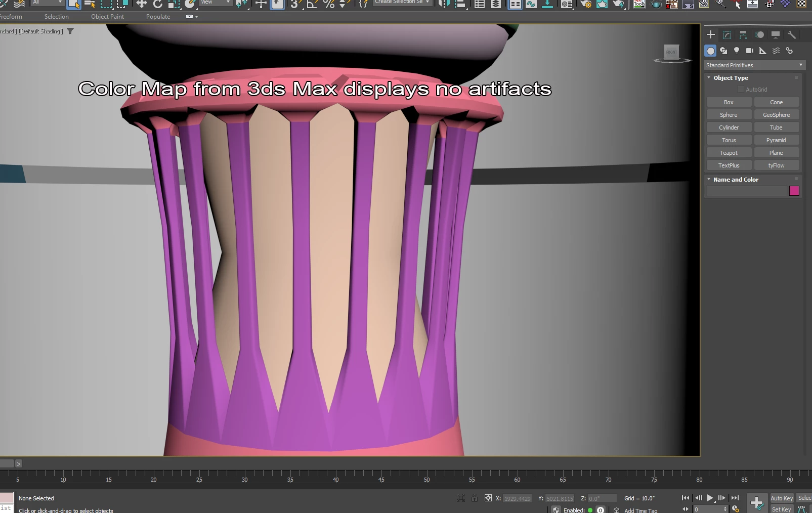Open the Layer Explorer icon
This screenshot has width=812, height=513.
(496, 4)
